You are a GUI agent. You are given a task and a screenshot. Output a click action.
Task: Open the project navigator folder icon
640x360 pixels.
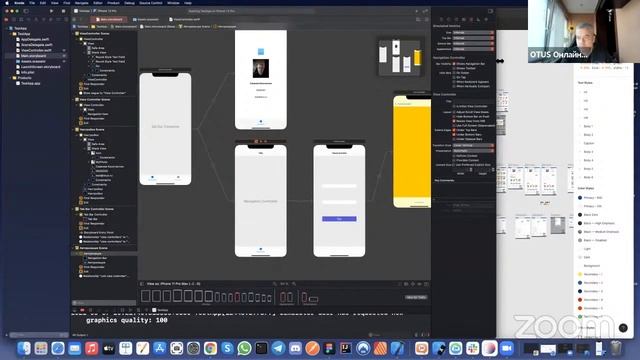[7, 19]
